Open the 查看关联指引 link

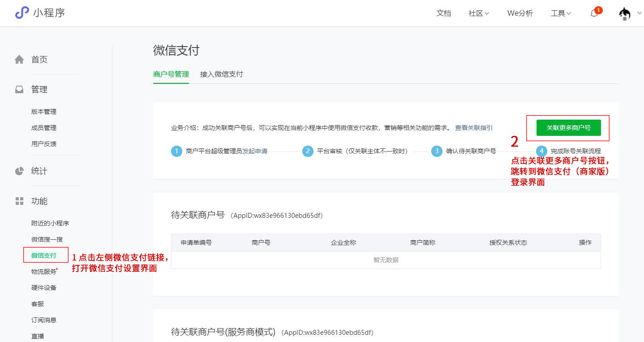pyautogui.click(x=474, y=128)
